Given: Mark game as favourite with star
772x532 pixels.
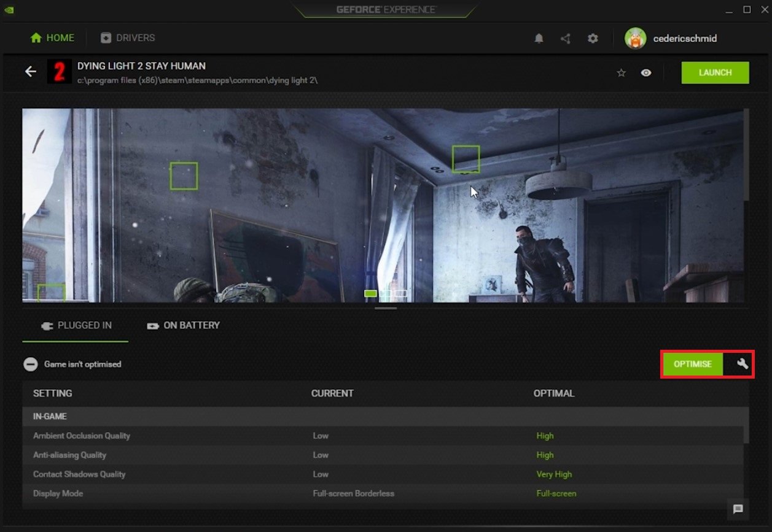Looking at the screenshot, I should [621, 72].
